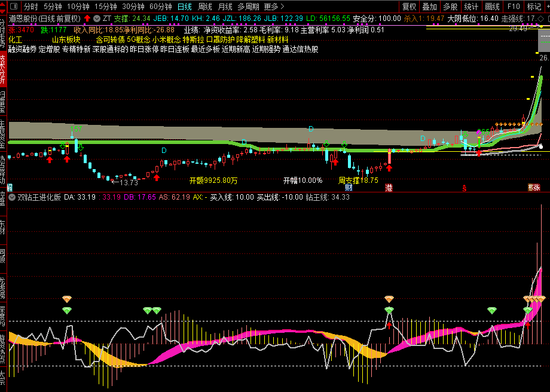The width and height of the screenshot is (550, 392).
Task: Click the 13.73 low price label
Action: click(x=129, y=183)
